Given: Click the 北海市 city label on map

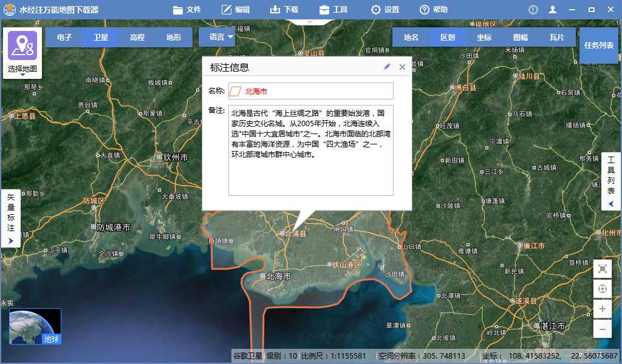Looking at the screenshot, I should coord(278,276).
